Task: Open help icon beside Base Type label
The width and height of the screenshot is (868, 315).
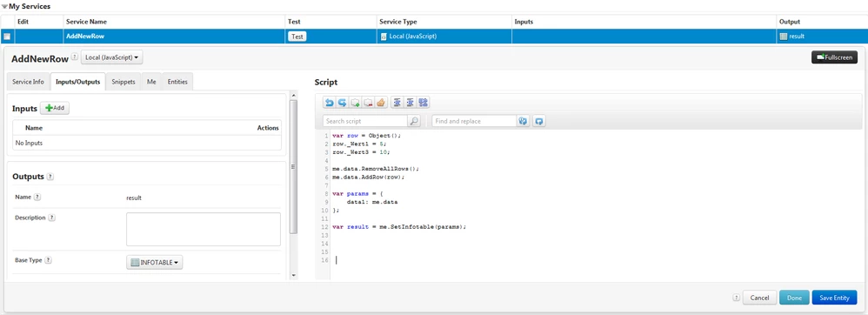Action: coord(48,259)
